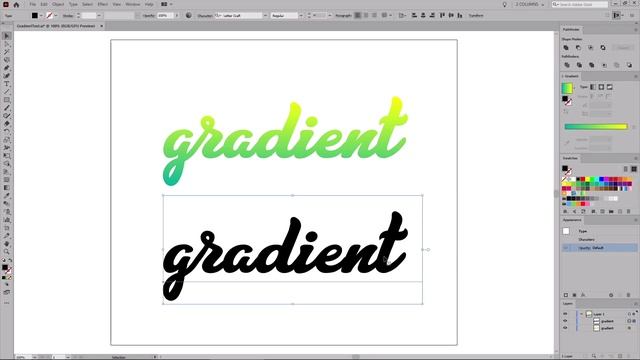The height and width of the screenshot is (360, 640).
Task: Set paragraph alignment to right
Action: (375, 16)
